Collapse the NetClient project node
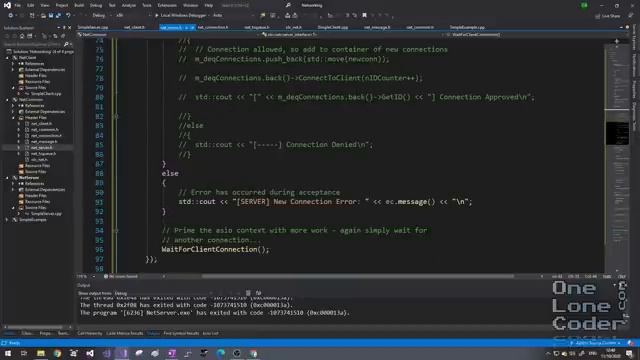Viewport: 640px width, 360px height. 7,58
